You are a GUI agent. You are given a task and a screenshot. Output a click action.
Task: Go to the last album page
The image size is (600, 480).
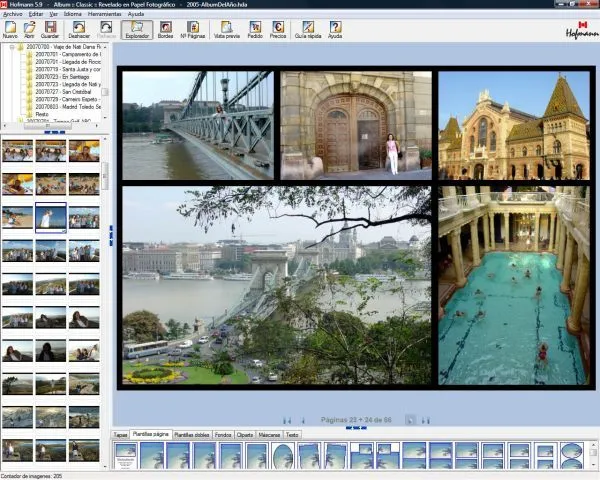point(426,421)
